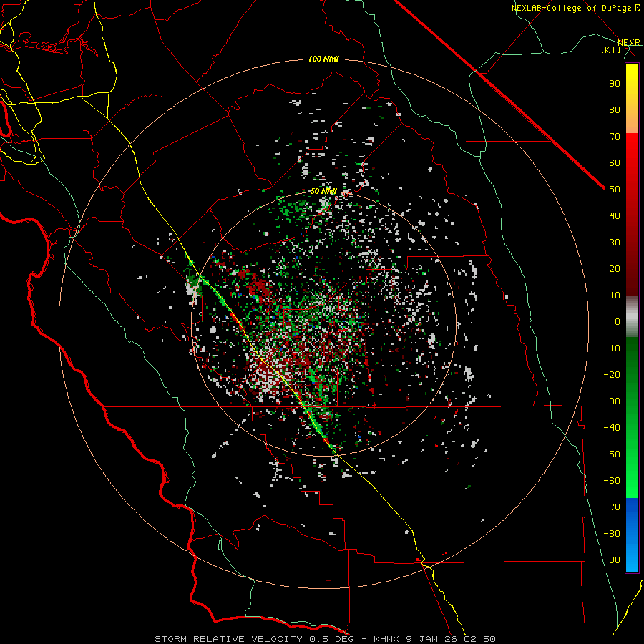The width and height of the screenshot is (644, 644).
Task: Select the -90 value on the velocity scale
Action: (x=612, y=560)
